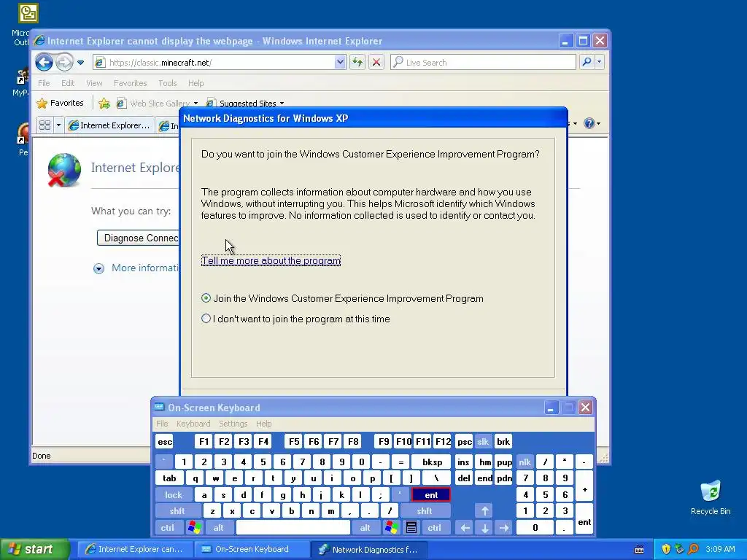The image size is (747, 560).
Task: Click the Favorites star button
Action: click(x=60, y=103)
